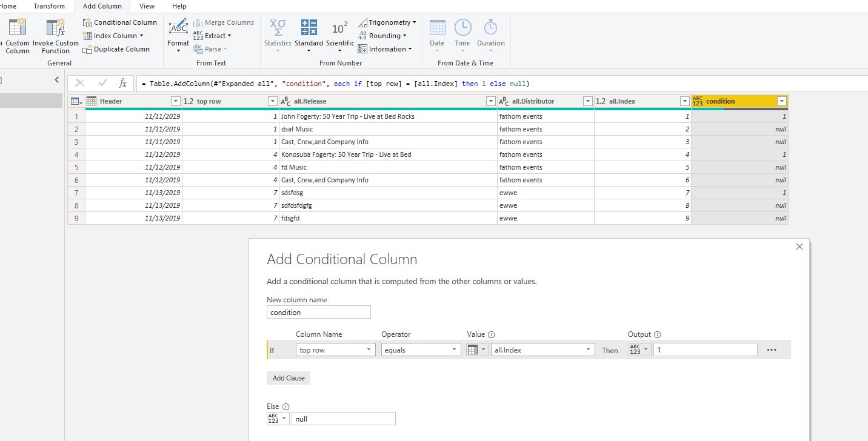Click the Else value field containing null
The image size is (868, 441).
coord(344,419)
